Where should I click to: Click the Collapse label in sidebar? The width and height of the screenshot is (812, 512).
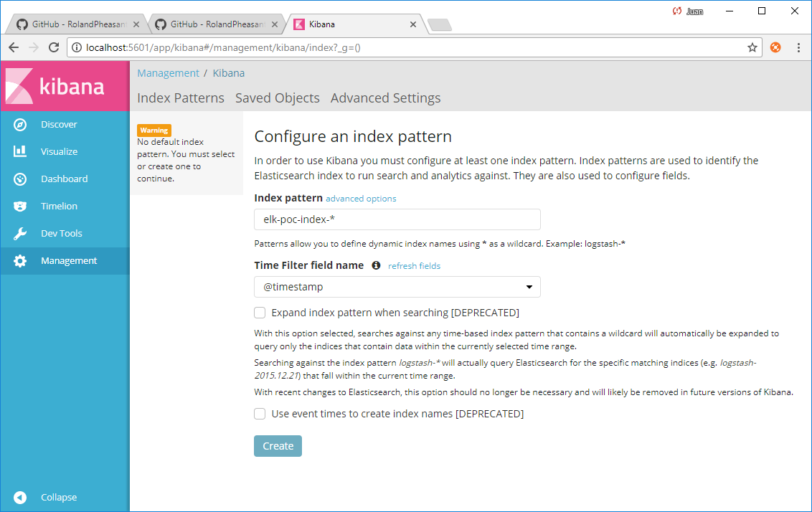pyautogui.click(x=59, y=498)
